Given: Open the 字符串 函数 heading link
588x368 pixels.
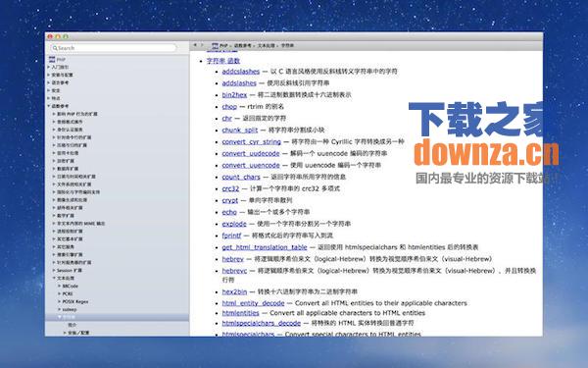Looking at the screenshot, I should point(223,61).
